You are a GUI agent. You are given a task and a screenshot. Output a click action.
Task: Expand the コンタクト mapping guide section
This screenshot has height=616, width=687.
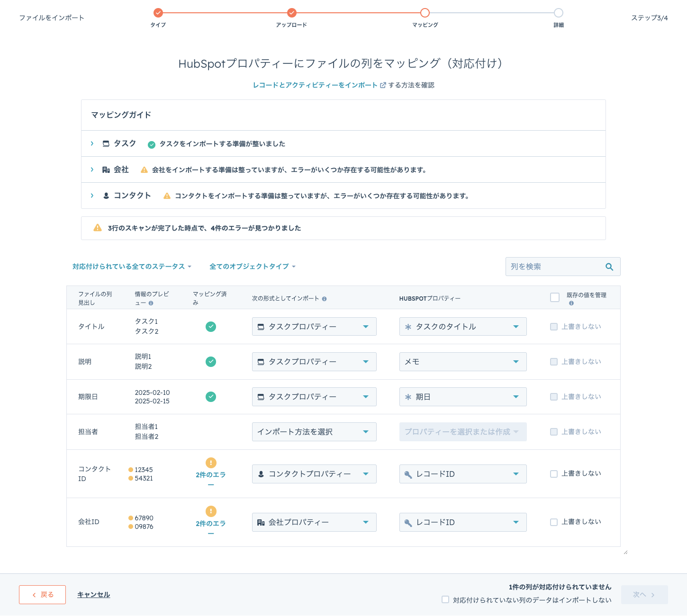92,196
